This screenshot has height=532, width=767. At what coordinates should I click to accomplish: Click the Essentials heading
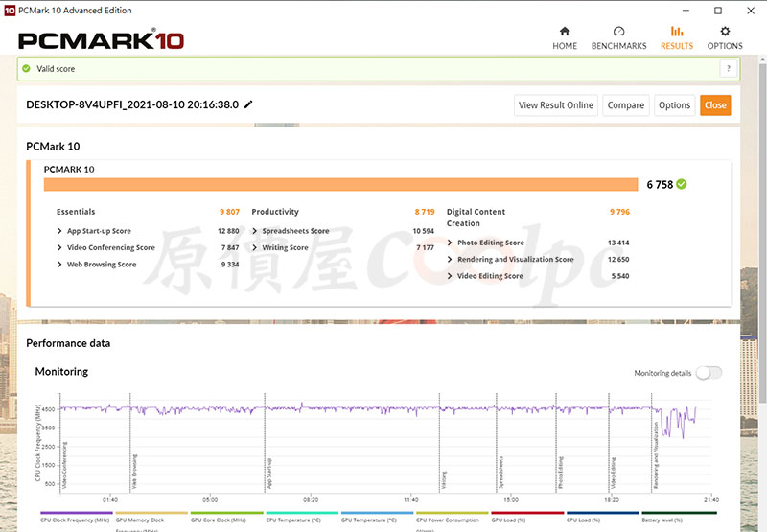coord(76,212)
